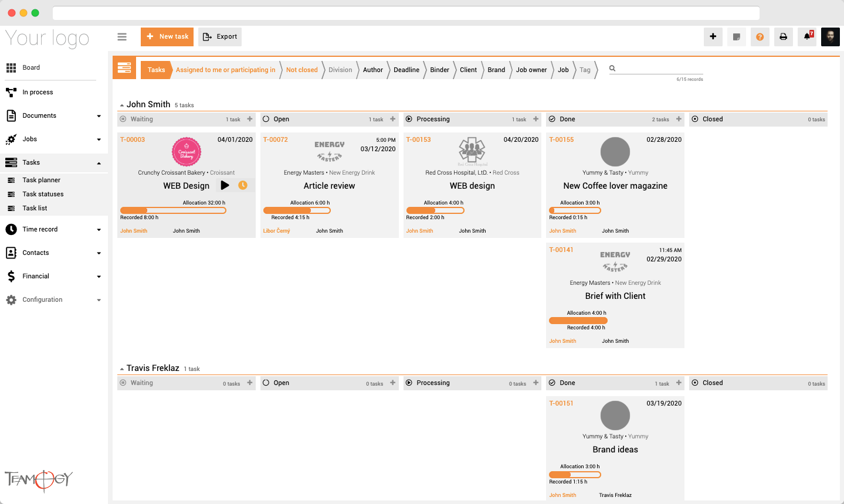Click the Job owner filter
The width and height of the screenshot is (844, 504).
[531, 70]
